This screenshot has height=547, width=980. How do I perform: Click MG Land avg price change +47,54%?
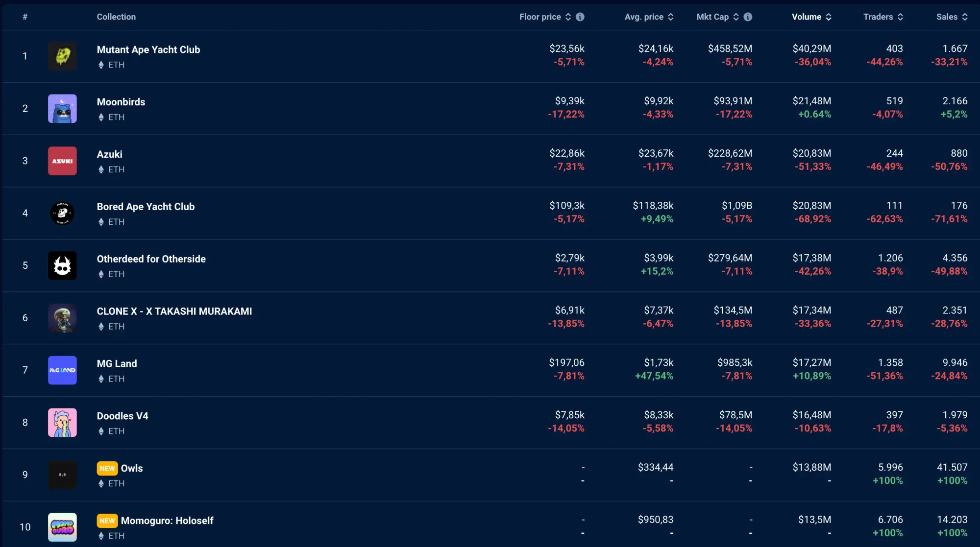click(x=654, y=376)
